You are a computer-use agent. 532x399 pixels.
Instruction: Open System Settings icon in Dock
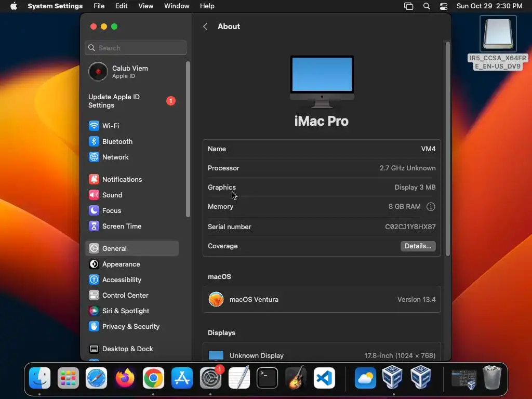point(210,378)
